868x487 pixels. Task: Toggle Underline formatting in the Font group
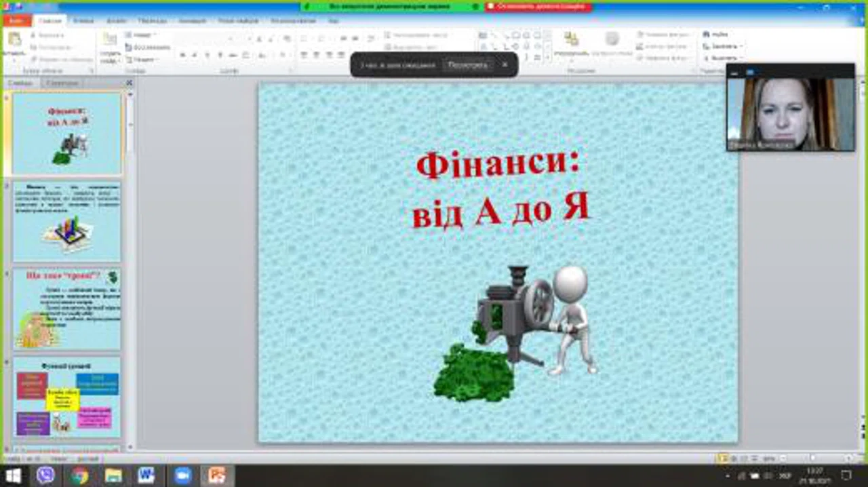pyautogui.click(x=207, y=55)
